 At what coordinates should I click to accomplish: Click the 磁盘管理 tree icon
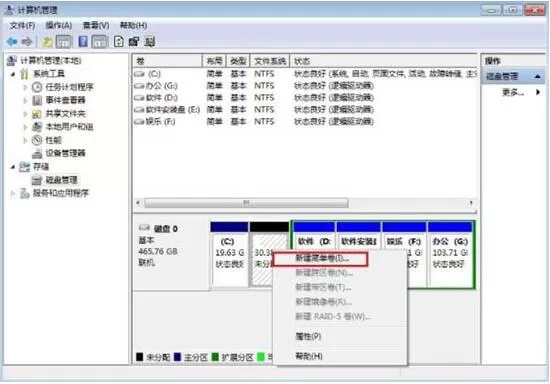[x=37, y=180]
